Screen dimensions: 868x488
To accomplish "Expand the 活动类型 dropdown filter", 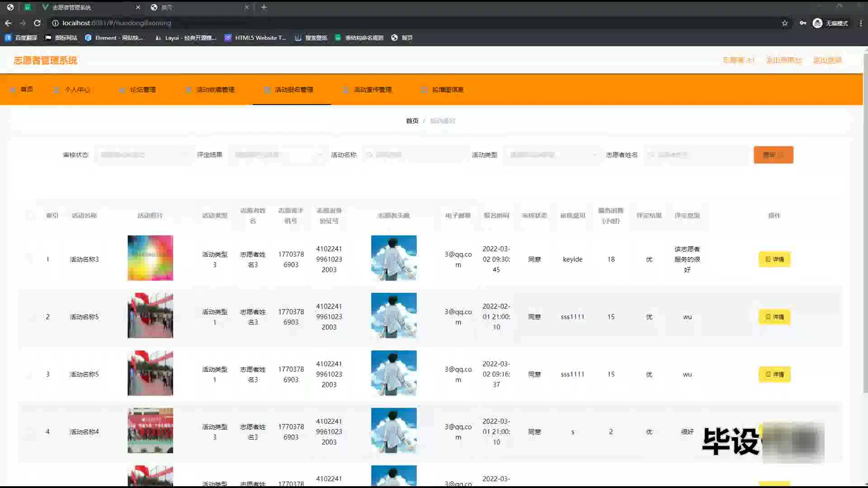I will [552, 155].
